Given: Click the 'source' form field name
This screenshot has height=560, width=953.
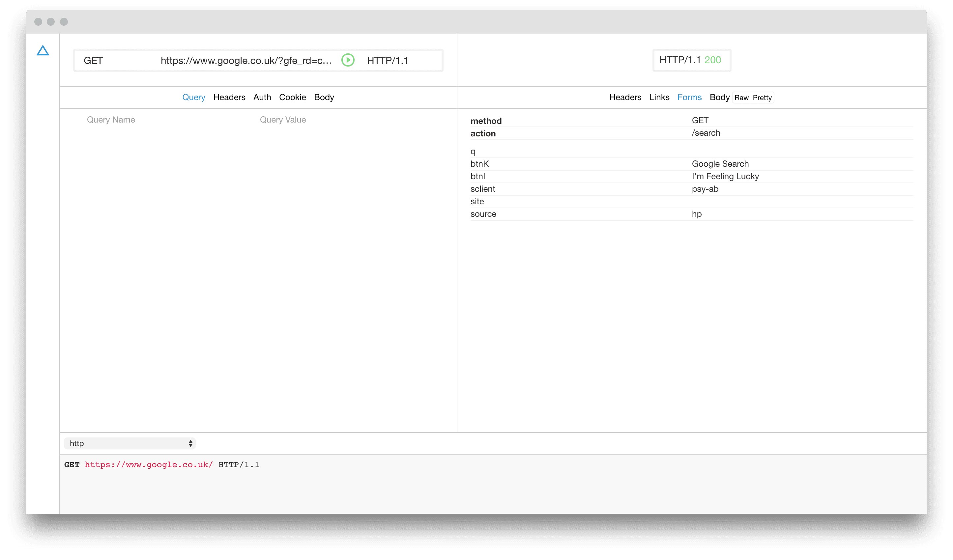Looking at the screenshot, I should [x=483, y=214].
